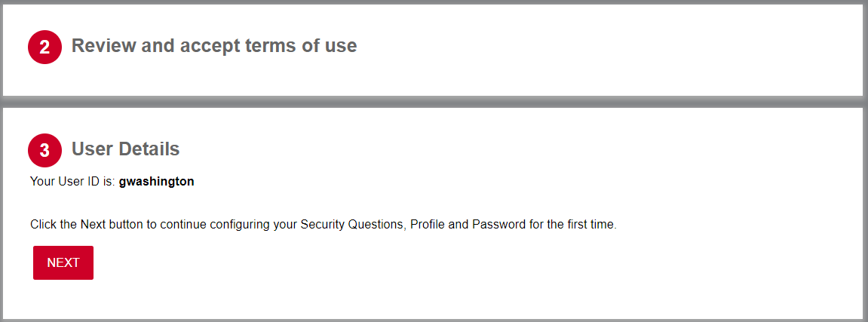Expand the Review and accept terms section
Image resolution: width=868 pixels, height=322 pixels.
coord(213,46)
